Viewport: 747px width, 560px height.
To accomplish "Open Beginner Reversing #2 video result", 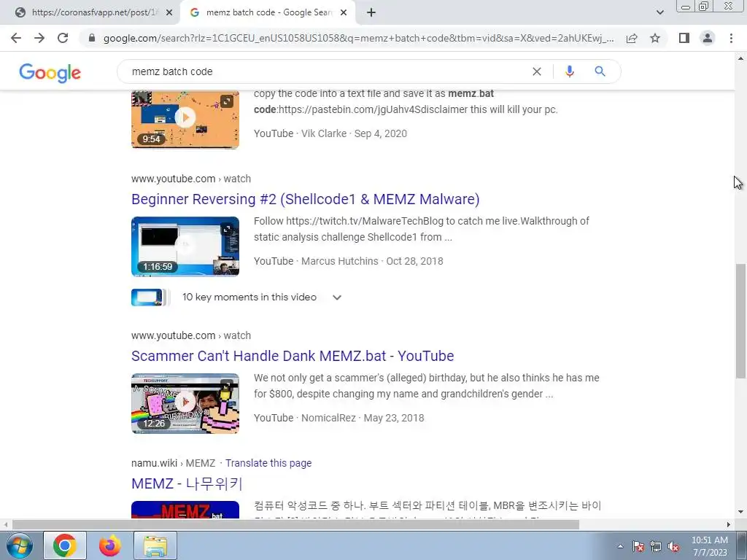I will (x=306, y=199).
